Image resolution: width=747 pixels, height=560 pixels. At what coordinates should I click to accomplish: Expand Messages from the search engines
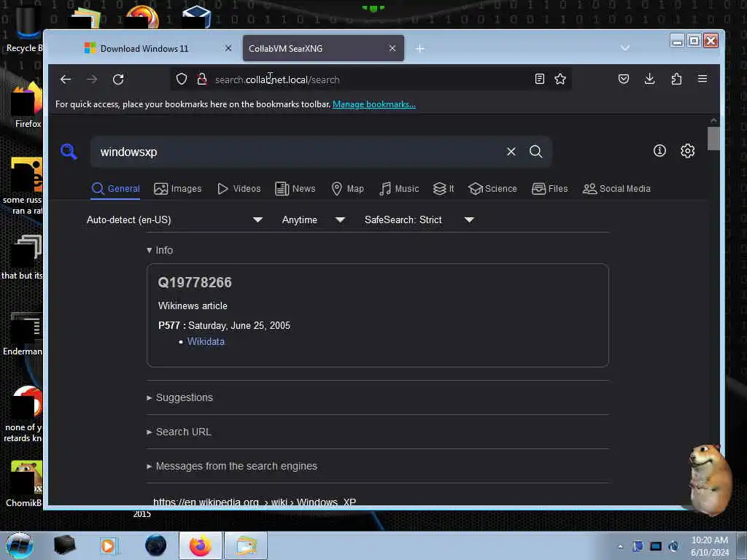pos(231,466)
